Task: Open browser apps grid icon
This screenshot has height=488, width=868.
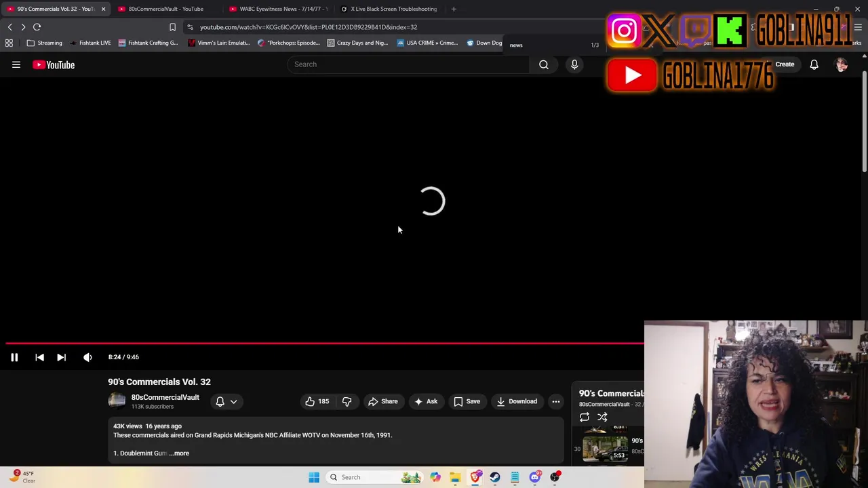Action: [9, 43]
